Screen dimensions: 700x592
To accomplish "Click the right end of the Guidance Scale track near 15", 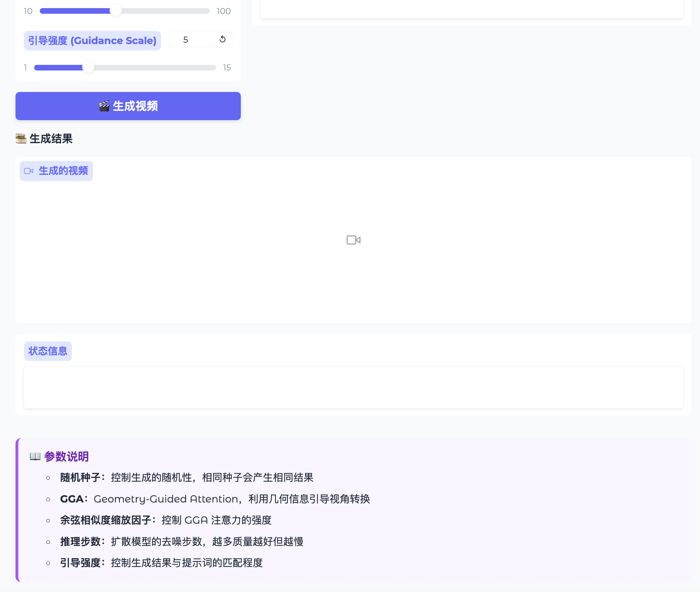I will 213,67.
